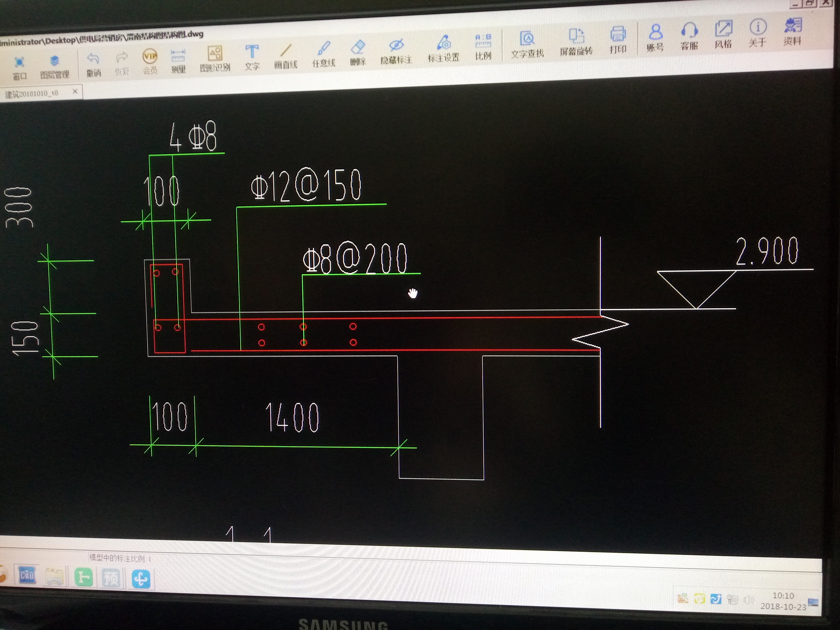Click the 1400 dimension text
This screenshot has height=630, width=840.
click(x=292, y=417)
